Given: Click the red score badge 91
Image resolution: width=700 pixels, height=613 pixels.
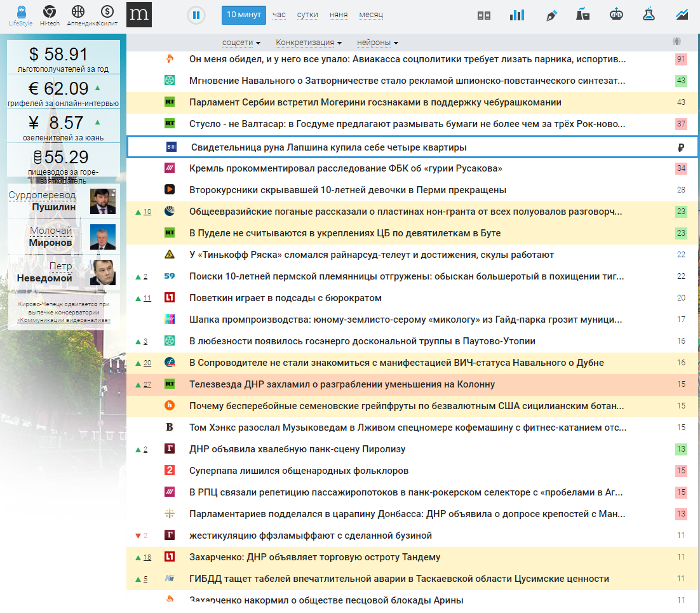Looking at the screenshot, I should point(681,59).
